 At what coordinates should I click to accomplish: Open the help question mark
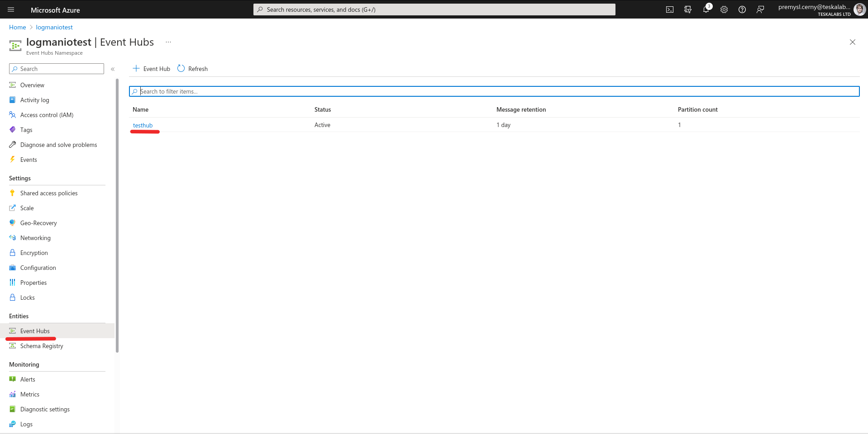point(742,9)
